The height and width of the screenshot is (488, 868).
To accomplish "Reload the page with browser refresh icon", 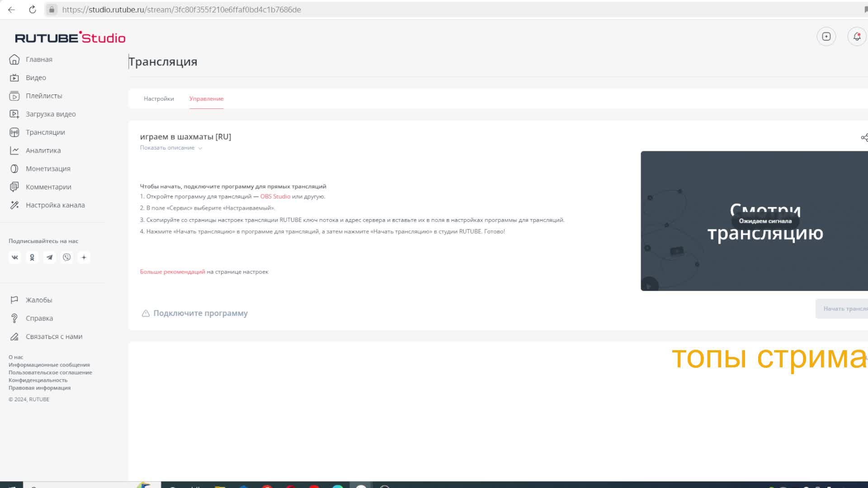I will (33, 9).
